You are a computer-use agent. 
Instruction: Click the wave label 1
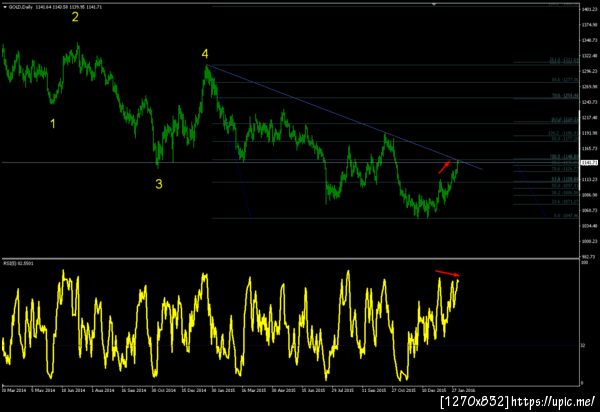(x=53, y=124)
